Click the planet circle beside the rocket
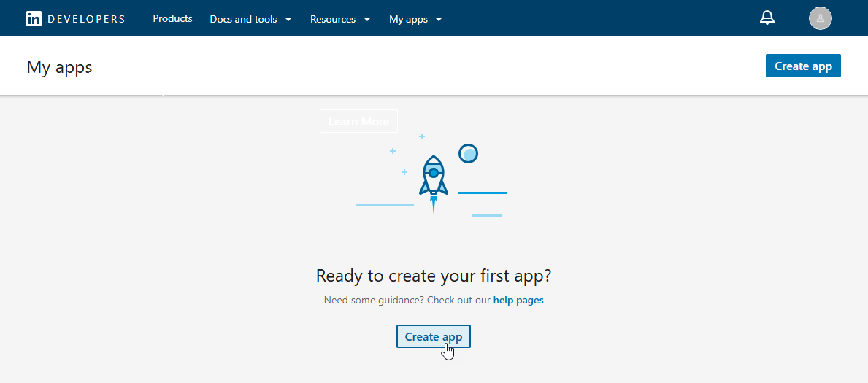Viewport: 868px width, 383px height. tap(468, 153)
